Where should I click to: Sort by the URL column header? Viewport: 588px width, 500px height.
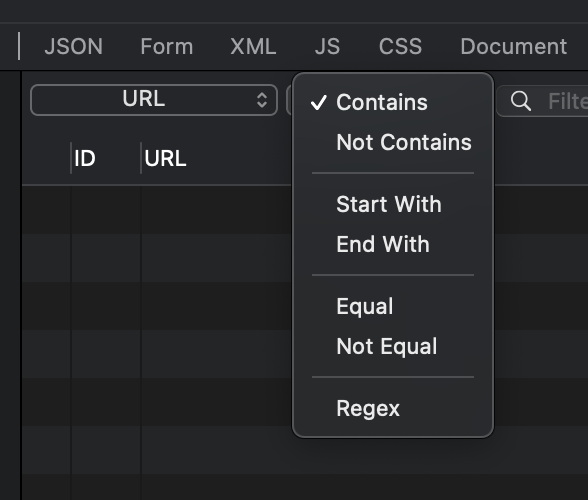click(165, 158)
